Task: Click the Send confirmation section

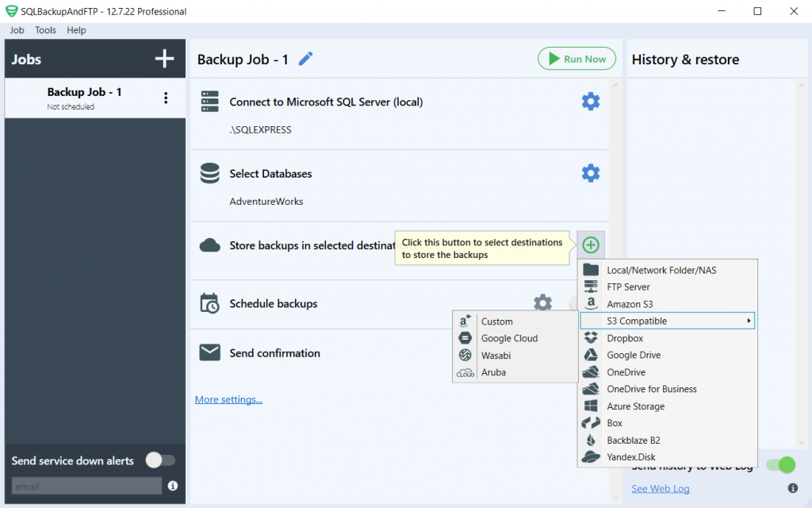Action: [x=274, y=353]
